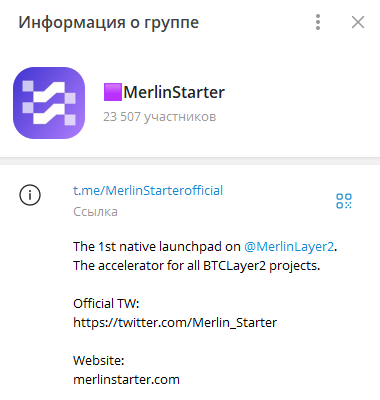This screenshot has width=380, height=400.
Task: Click the twitter.com/Merlin_Starter URL text
Action: pyautogui.click(x=175, y=323)
